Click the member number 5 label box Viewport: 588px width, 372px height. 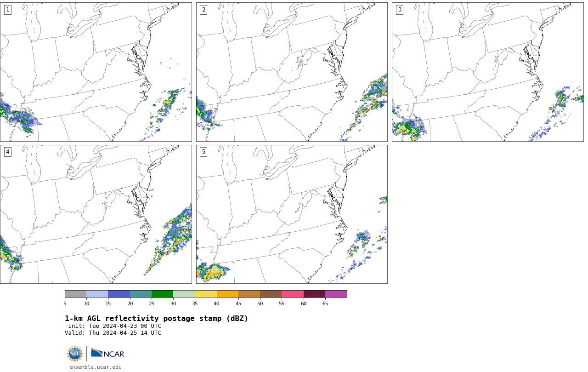pyautogui.click(x=204, y=152)
